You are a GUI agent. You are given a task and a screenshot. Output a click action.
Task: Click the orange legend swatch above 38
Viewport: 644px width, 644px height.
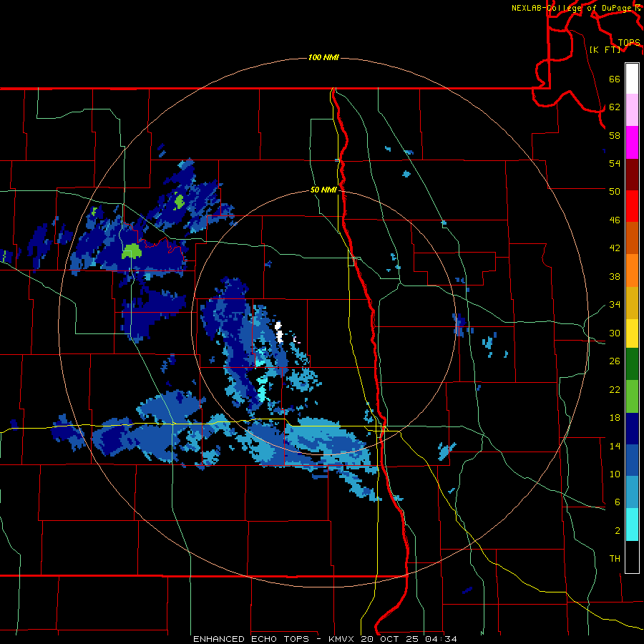point(632,270)
